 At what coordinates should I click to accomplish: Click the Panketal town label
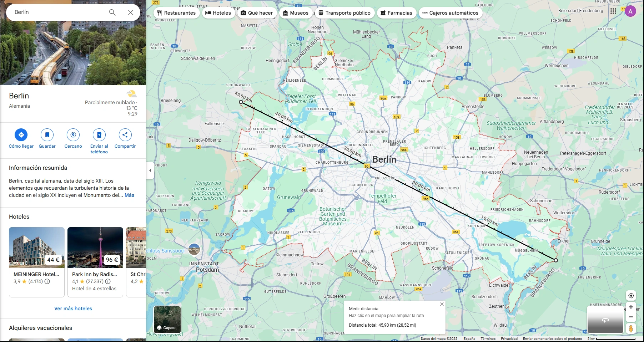[x=455, y=47]
